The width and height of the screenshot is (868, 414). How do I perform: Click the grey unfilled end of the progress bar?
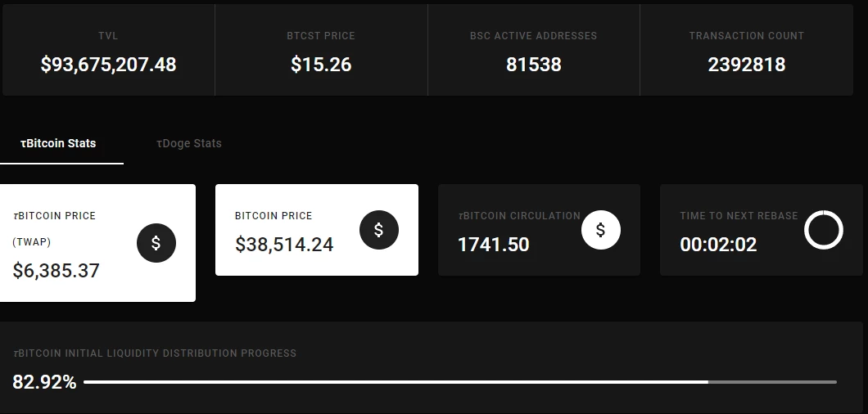(x=772, y=382)
